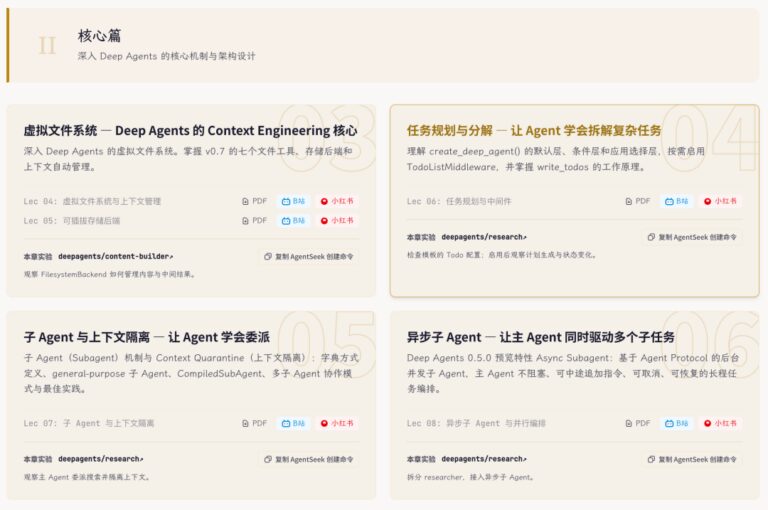Copy AgentSeek command in 子 Agent 与上下文隔离 card
Image resolution: width=768 pixels, height=510 pixels.
(x=309, y=460)
